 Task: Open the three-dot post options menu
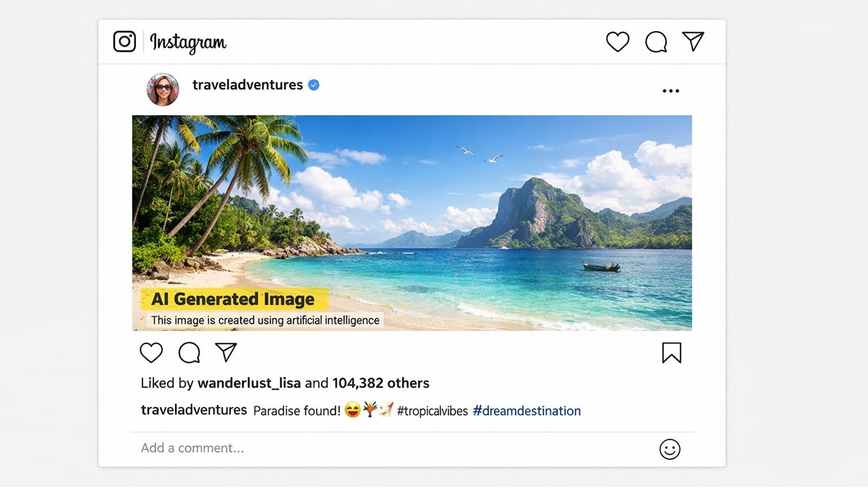coord(671,91)
